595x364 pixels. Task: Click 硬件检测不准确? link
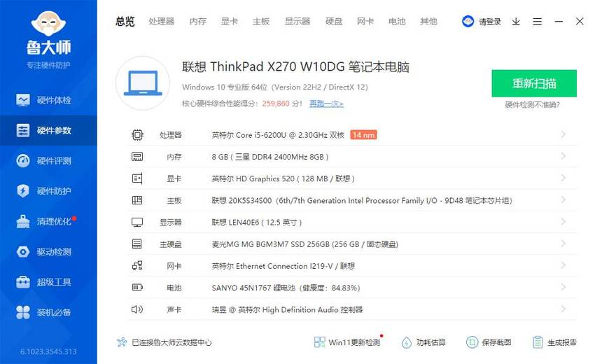tap(533, 105)
